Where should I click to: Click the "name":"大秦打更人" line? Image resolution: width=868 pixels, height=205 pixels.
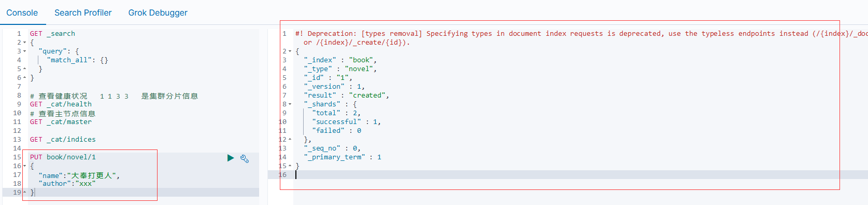[79, 175]
